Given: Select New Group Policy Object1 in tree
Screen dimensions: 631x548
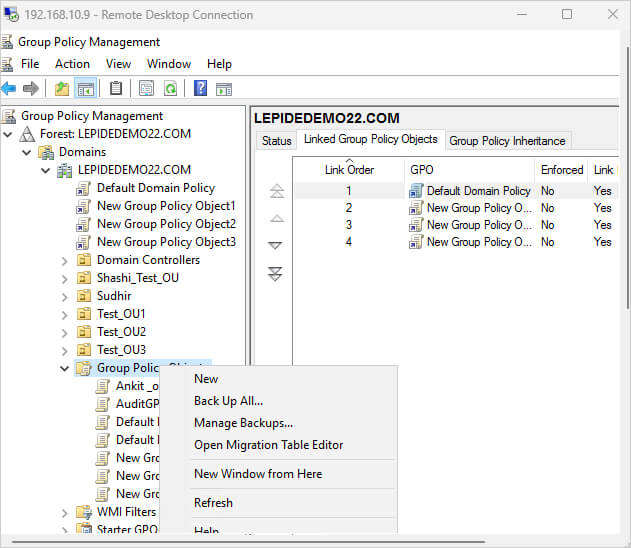Looking at the screenshot, I should coord(166,206).
